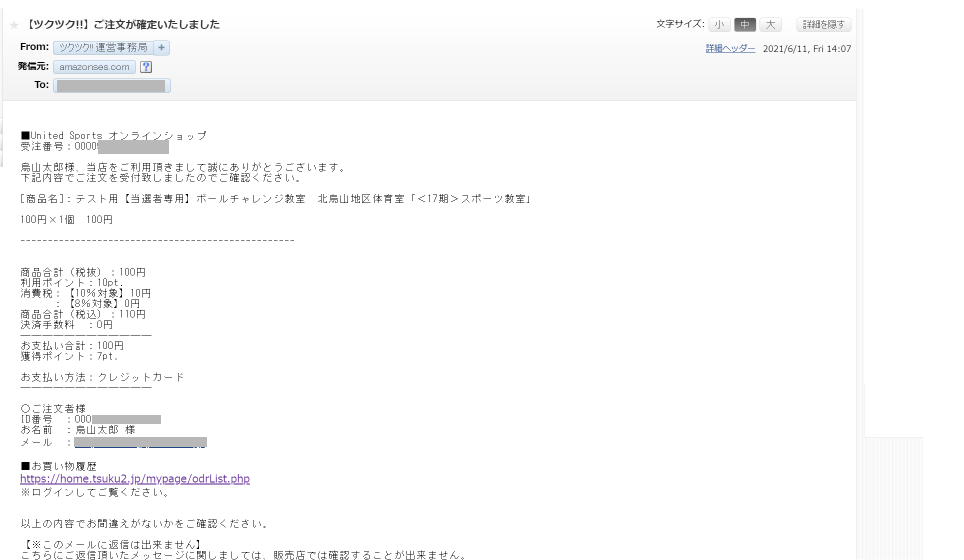Click the ID番号 line

[x=90, y=419]
